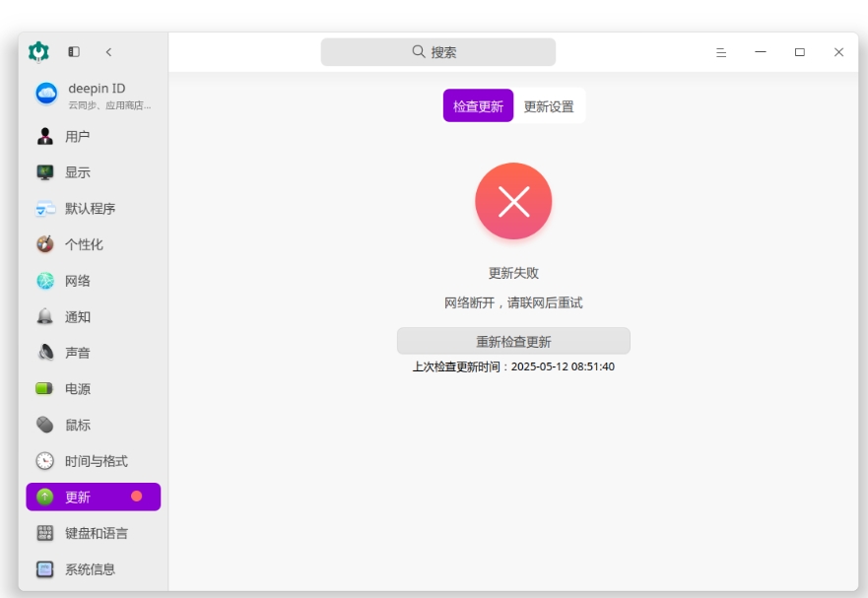Switch to the 更新设置 tab
Viewport: 868px width, 598px height.
coord(549,105)
